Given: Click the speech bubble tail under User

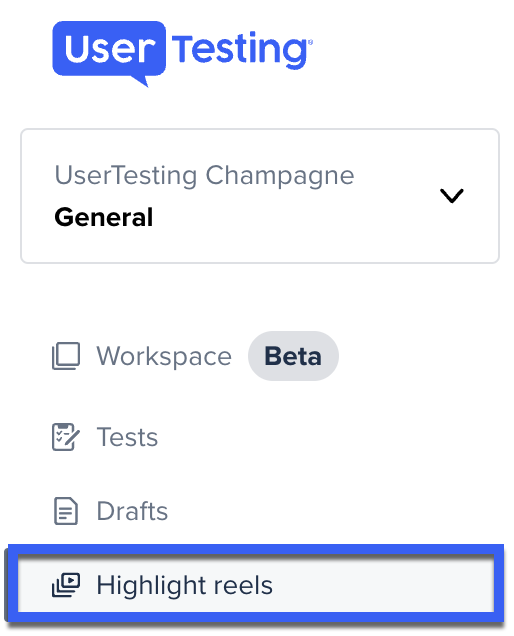Looking at the screenshot, I should [142, 80].
